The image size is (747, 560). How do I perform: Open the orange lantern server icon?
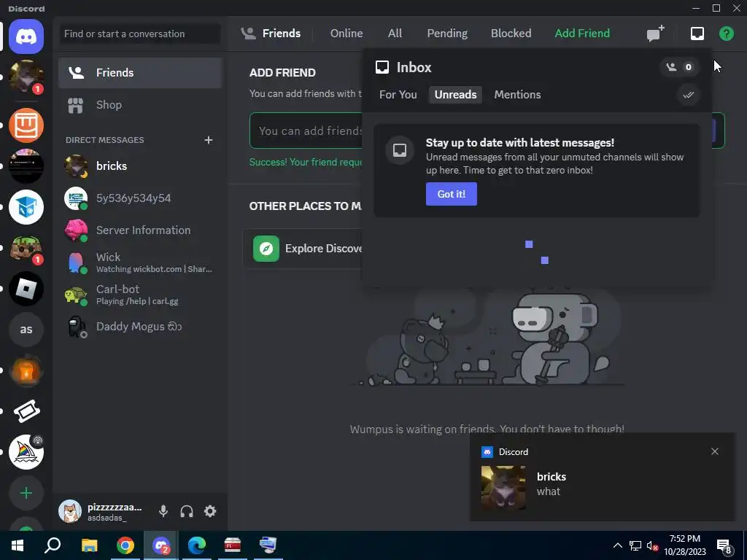pyautogui.click(x=26, y=370)
